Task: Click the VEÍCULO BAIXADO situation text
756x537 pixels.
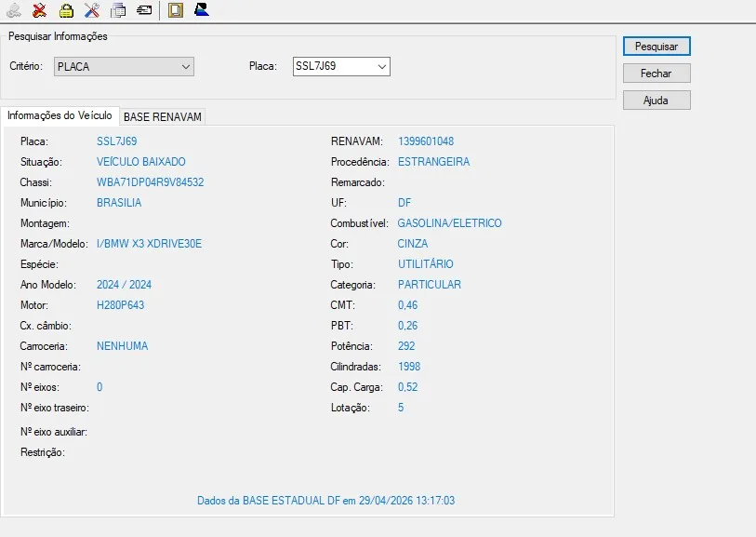Action: 140,162
